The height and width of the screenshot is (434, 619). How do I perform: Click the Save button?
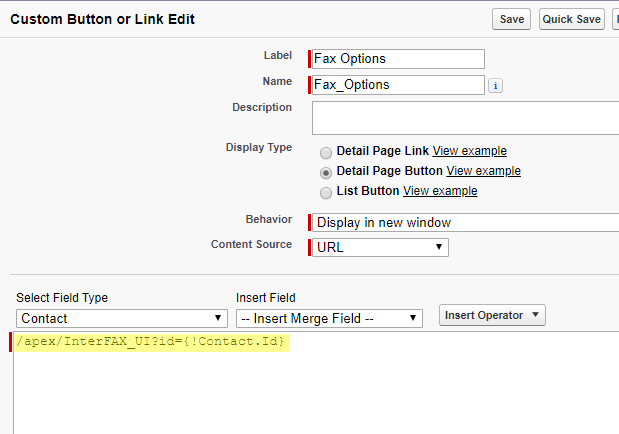pyautogui.click(x=511, y=19)
